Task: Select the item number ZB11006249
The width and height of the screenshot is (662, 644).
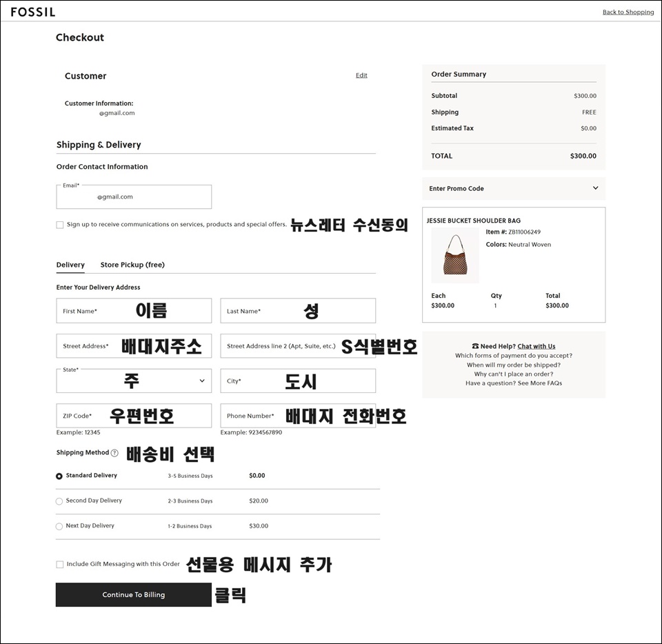Action: (524, 232)
